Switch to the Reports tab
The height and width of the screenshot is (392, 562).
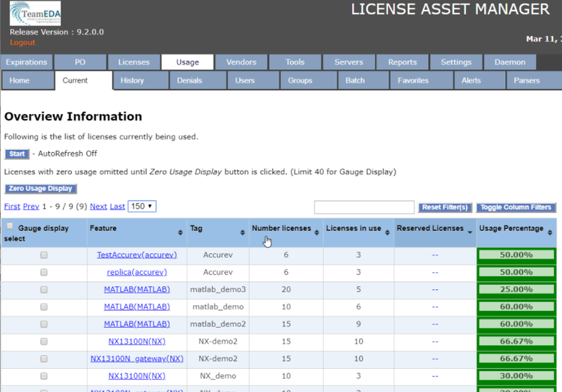click(402, 62)
